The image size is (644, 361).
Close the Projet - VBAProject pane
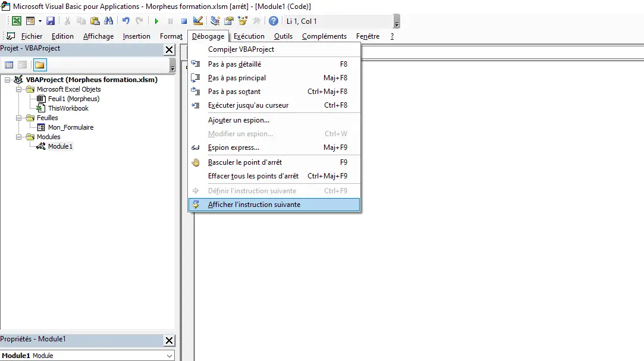click(169, 50)
